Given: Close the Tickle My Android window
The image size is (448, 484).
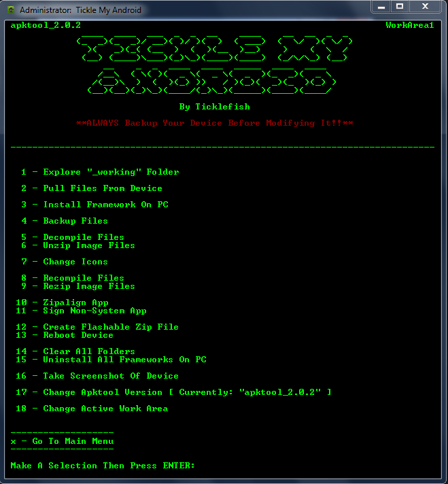Looking at the screenshot, I should [x=425, y=7].
